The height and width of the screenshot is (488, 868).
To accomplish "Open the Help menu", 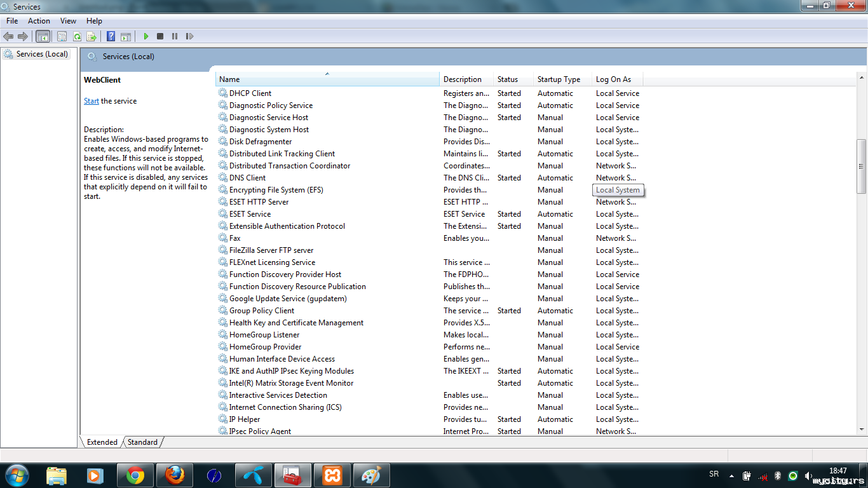I will tap(94, 21).
